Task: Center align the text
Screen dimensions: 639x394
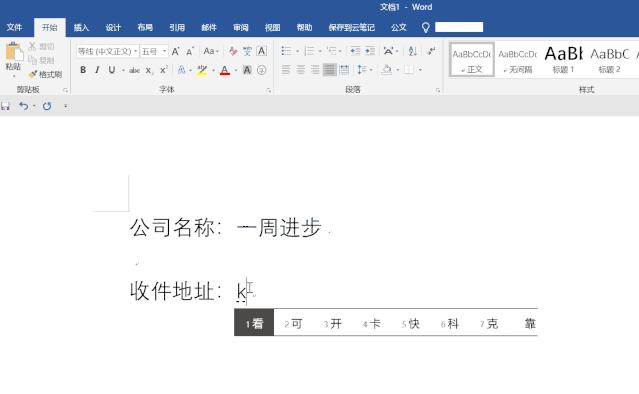Action: click(x=301, y=70)
